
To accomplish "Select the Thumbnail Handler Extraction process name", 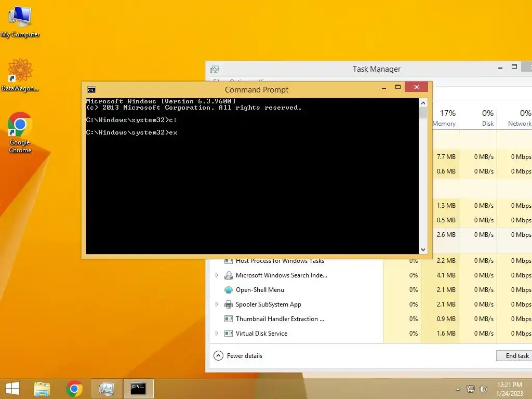I will tap(280, 319).
